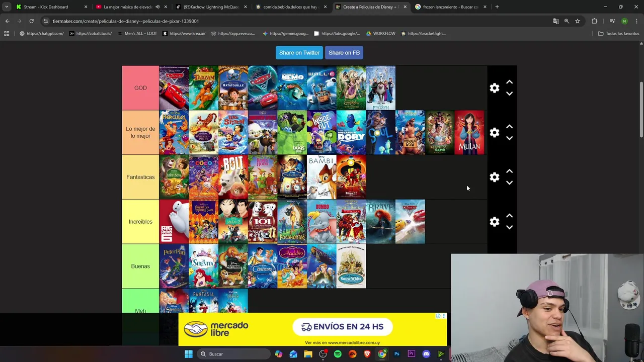Switch to the Kachow Lightning McQueen tab
This screenshot has height=362, width=644.
coord(211,7)
